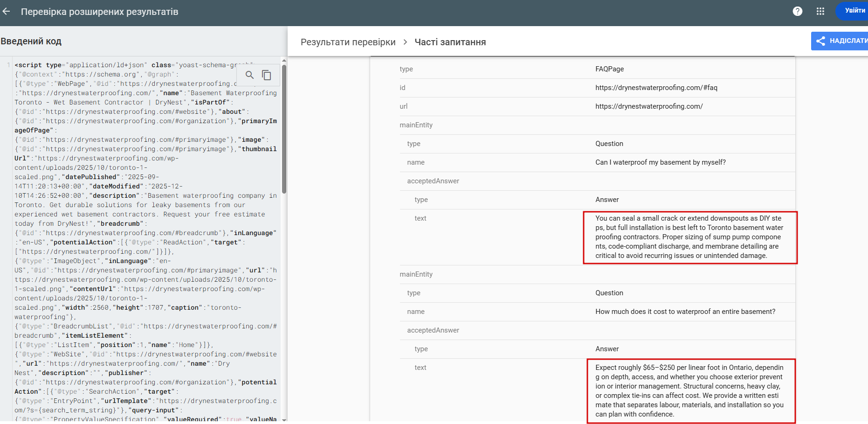Image resolution: width=868 pixels, height=424 pixels.
Task: Click the НАДІСЛАТИ share button
Action: tap(840, 41)
